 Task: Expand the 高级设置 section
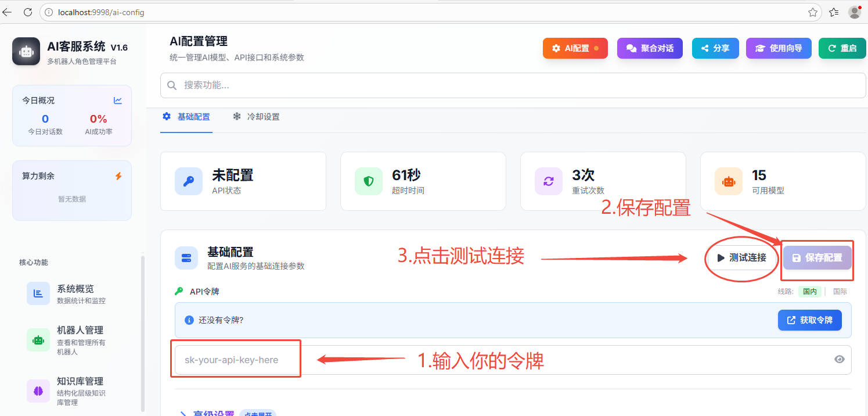tap(213, 413)
